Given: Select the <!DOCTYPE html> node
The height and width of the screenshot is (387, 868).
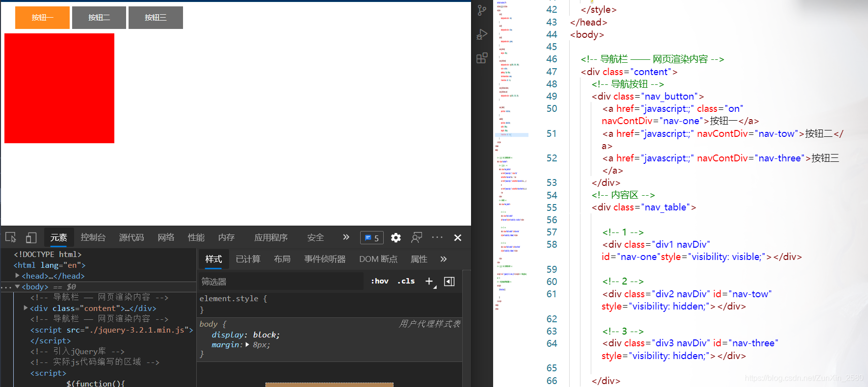Looking at the screenshot, I should 48,254.
